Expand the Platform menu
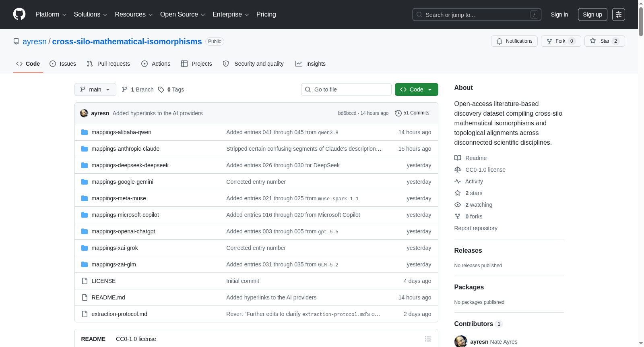The width and height of the screenshot is (644, 347). [51, 15]
